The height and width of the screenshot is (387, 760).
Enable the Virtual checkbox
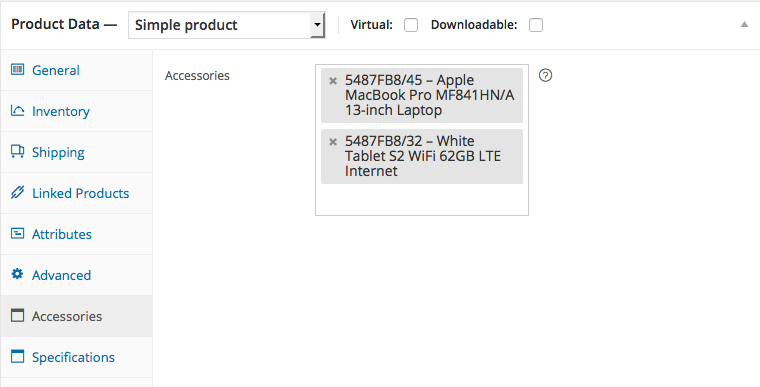411,25
